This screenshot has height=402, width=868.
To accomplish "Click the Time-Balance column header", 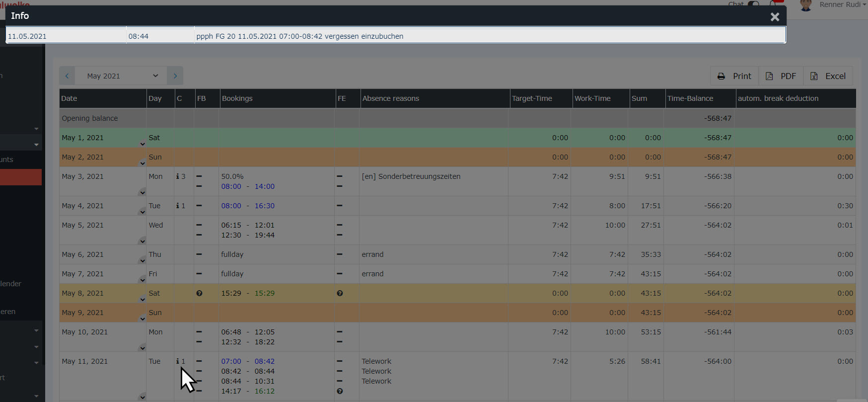I will coord(701,98).
